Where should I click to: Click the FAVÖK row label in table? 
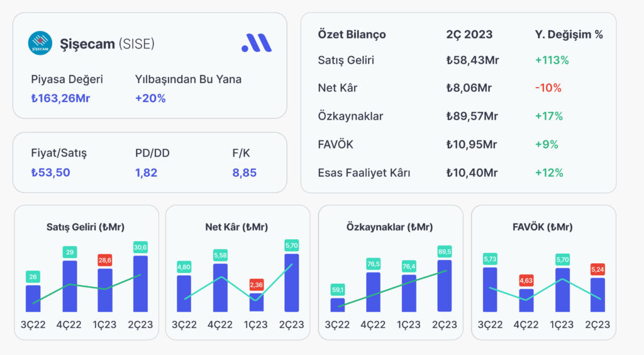336,145
